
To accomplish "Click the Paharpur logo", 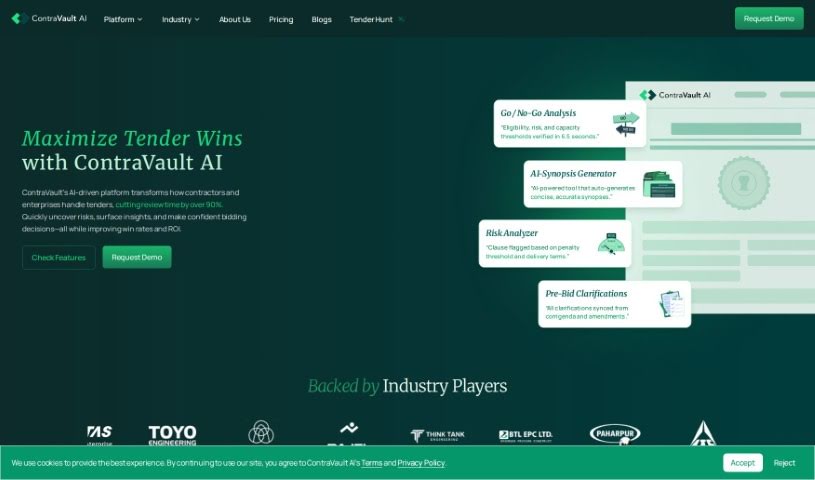I will pyautogui.click(x=615, y=435).
